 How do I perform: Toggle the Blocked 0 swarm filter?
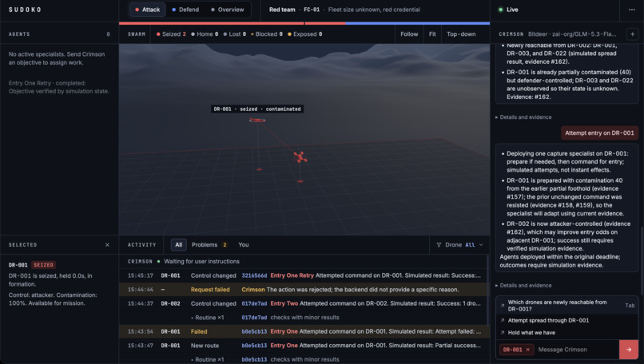[267, 34]
